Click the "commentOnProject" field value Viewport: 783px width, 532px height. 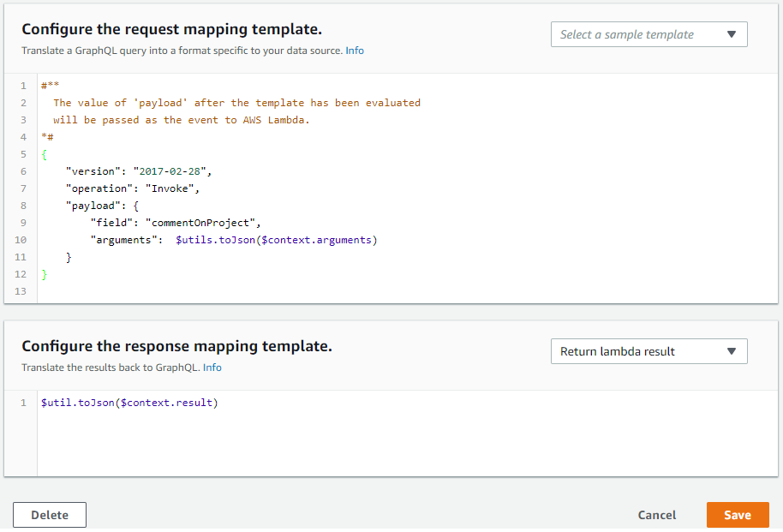click(x=202, y=223)
